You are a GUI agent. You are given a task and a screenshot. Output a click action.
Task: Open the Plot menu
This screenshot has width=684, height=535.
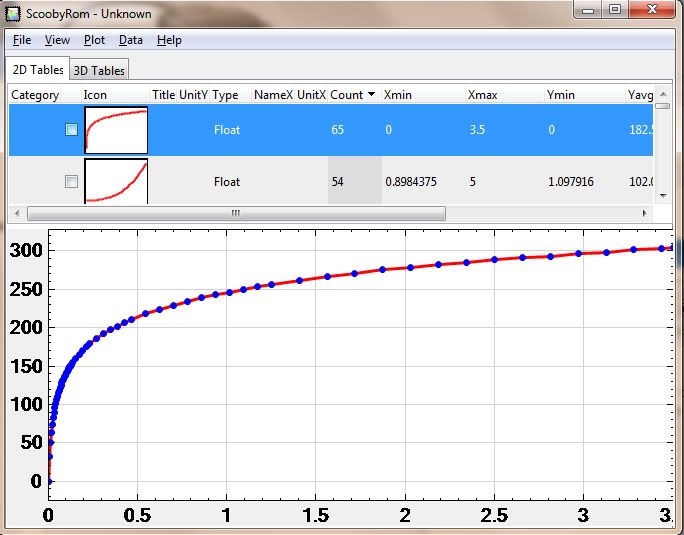pos(94,40)
